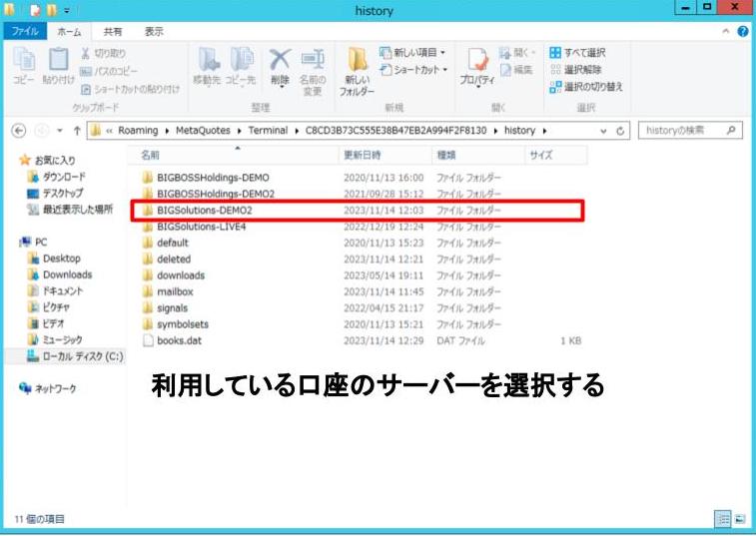Open Recent places (最近表示した場所)

click(x=70, y=210)
